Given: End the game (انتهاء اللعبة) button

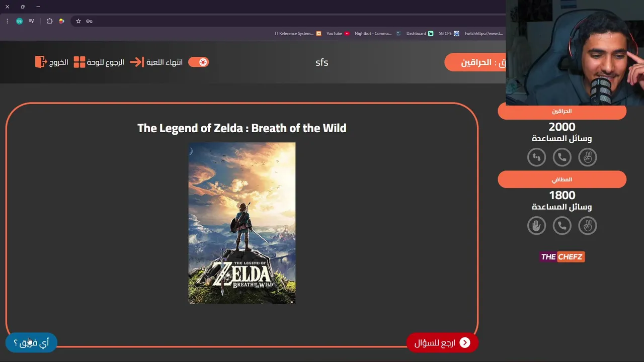Looking at the screenshot, I should coord(156,62).
